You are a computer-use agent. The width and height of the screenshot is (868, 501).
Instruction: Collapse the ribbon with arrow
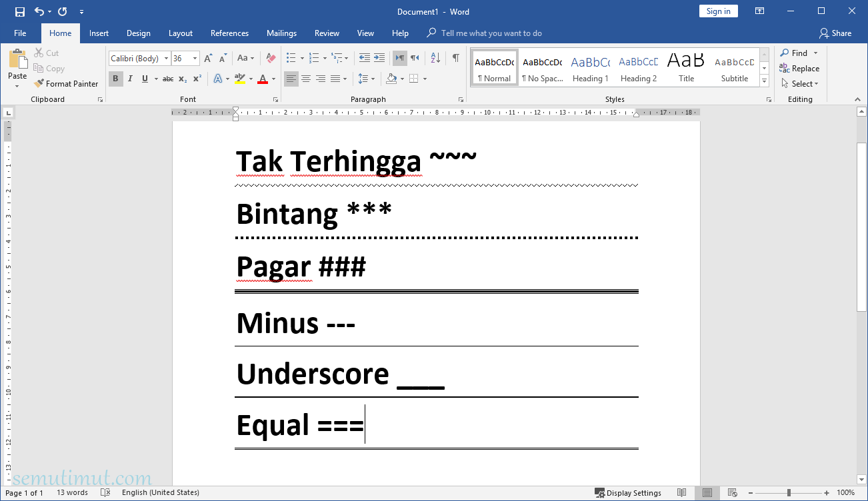(858, 99)
